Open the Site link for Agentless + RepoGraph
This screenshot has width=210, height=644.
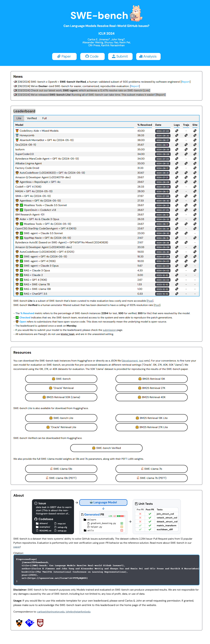tap(195, 182)
